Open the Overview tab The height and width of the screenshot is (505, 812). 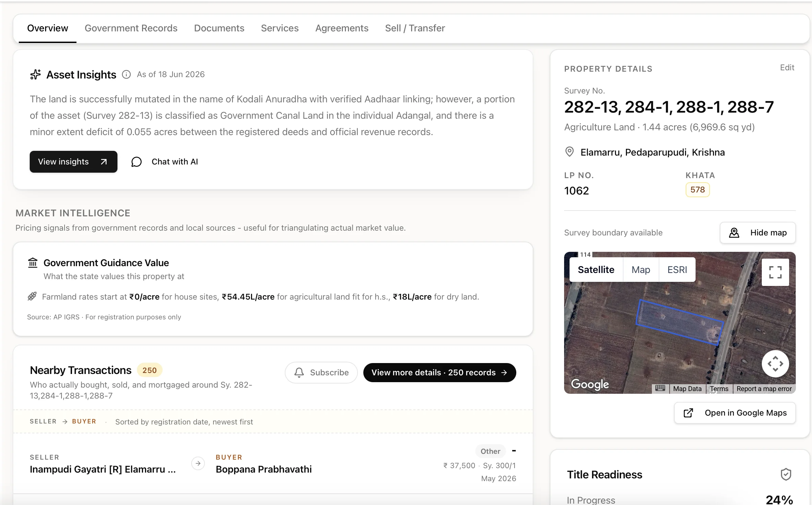pos(47,28)
